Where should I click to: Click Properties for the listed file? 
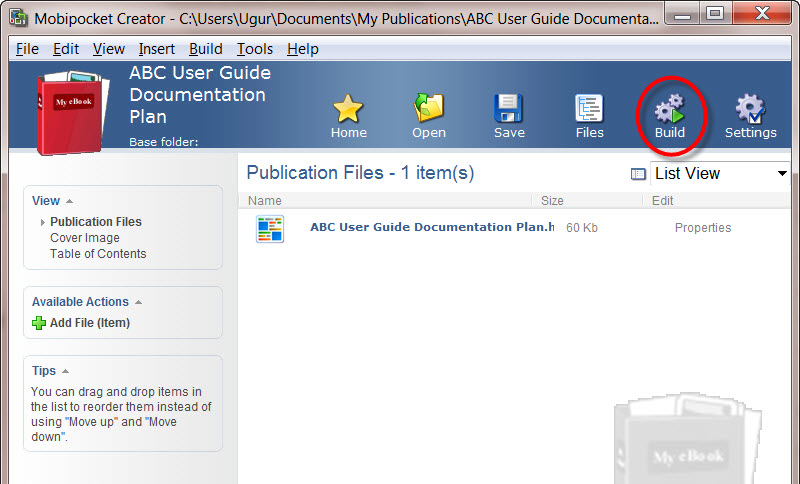[703, 227]
